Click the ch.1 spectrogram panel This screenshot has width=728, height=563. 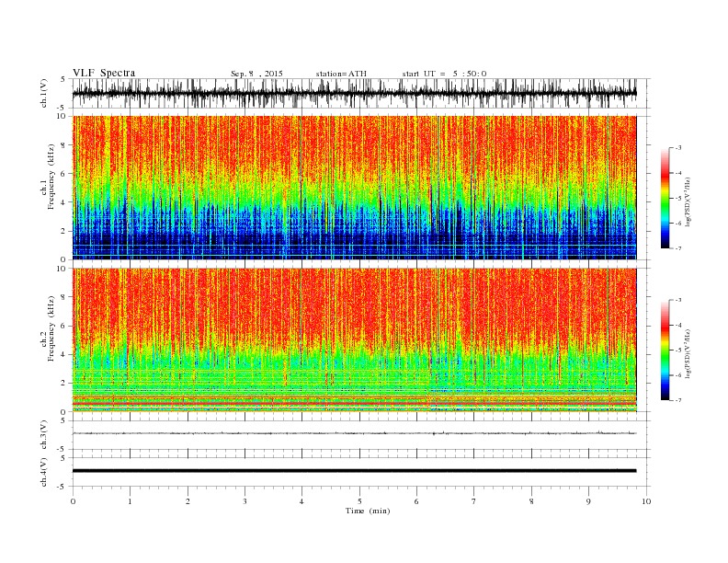[354, 188]
